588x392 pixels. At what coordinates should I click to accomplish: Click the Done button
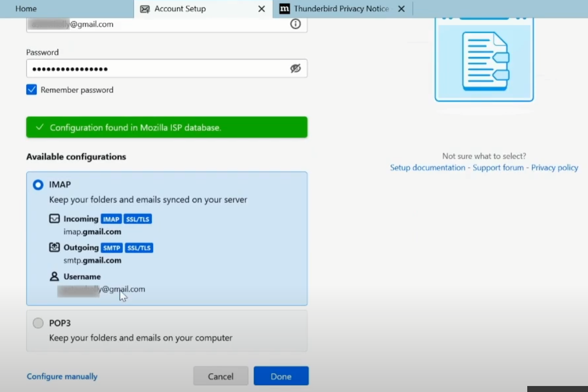[281, 376]
